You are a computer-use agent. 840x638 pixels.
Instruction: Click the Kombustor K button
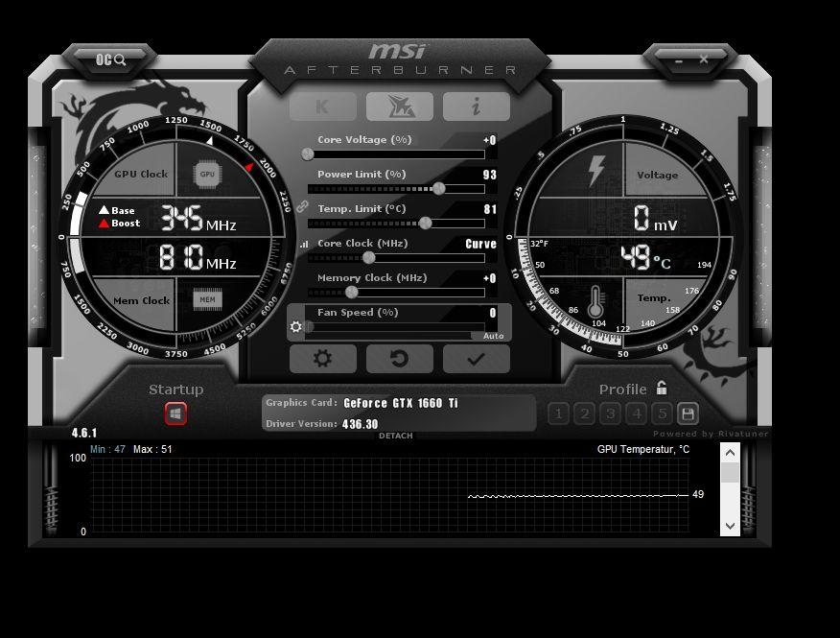pos(323,106)
